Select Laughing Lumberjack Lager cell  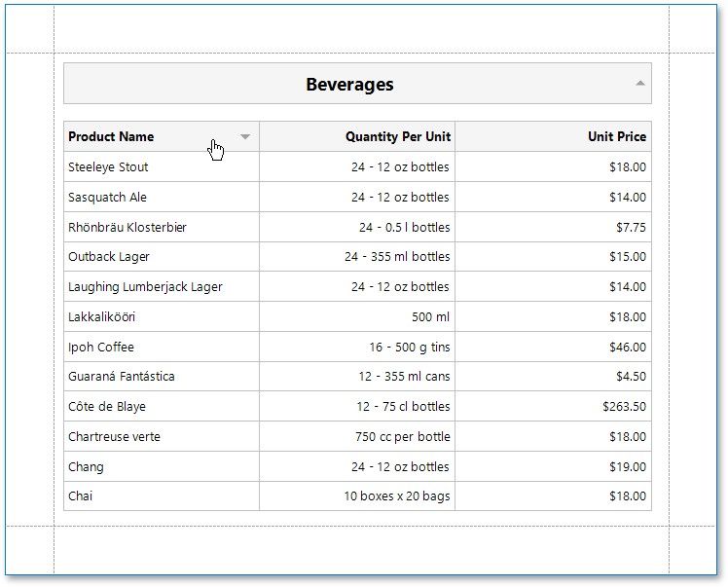click(x=145, y=287)
